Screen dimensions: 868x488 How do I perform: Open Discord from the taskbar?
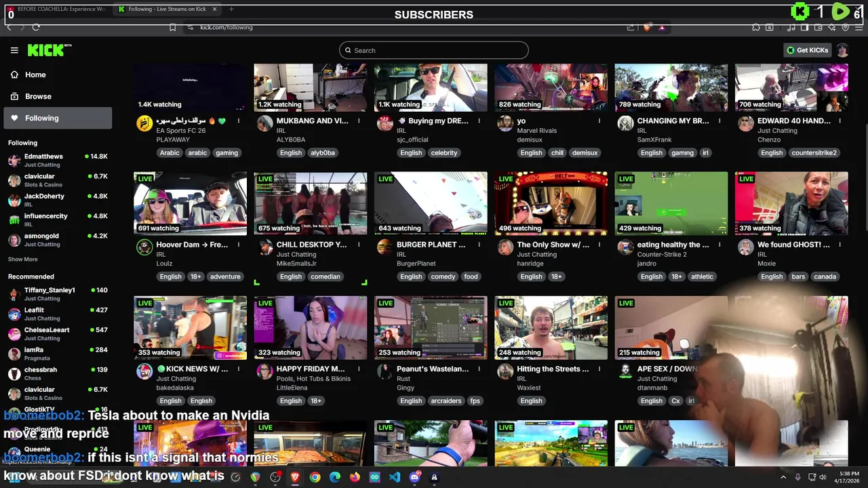click(x=414, y=477)
